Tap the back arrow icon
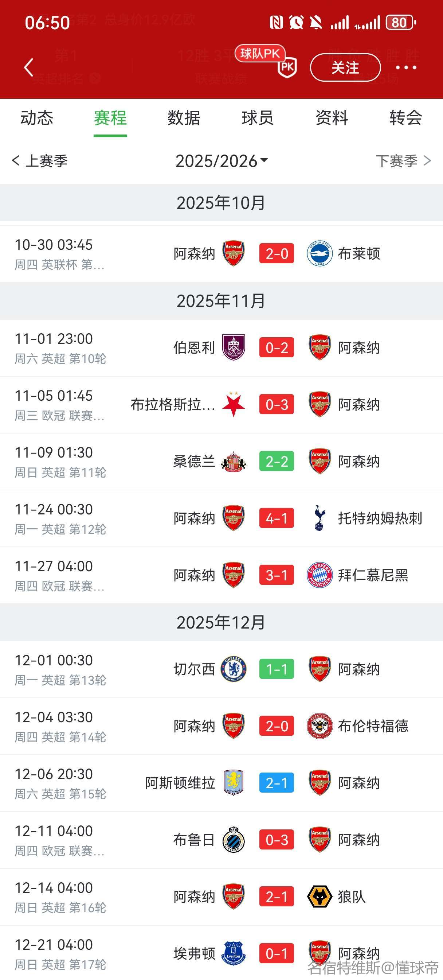The width and height of the screenshot is (443, 980). point(29,68)
